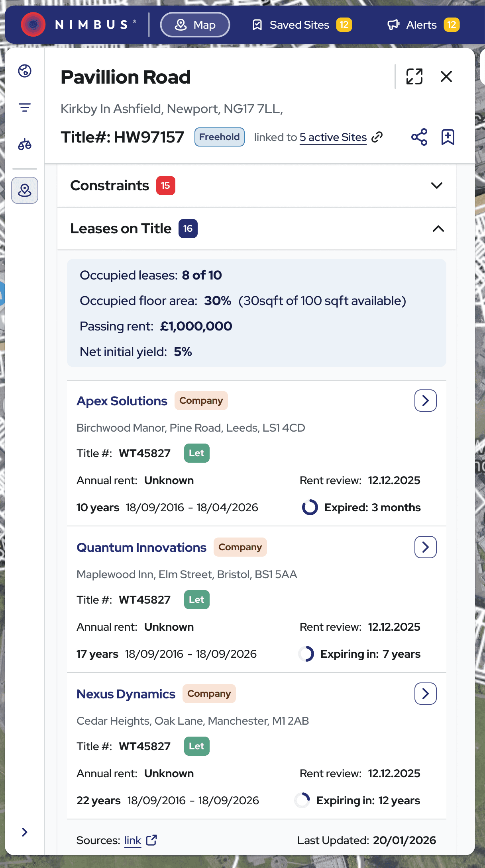Share this title via share icon
This screenshot has height=868, width=485.
[x=419, y=137]
